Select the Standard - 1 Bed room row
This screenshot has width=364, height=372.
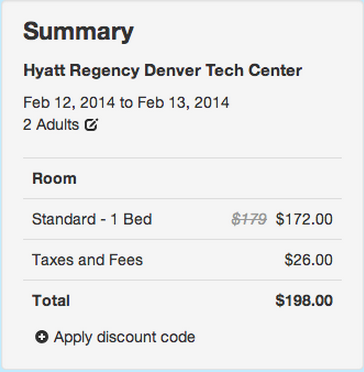(x=182, y=219)
